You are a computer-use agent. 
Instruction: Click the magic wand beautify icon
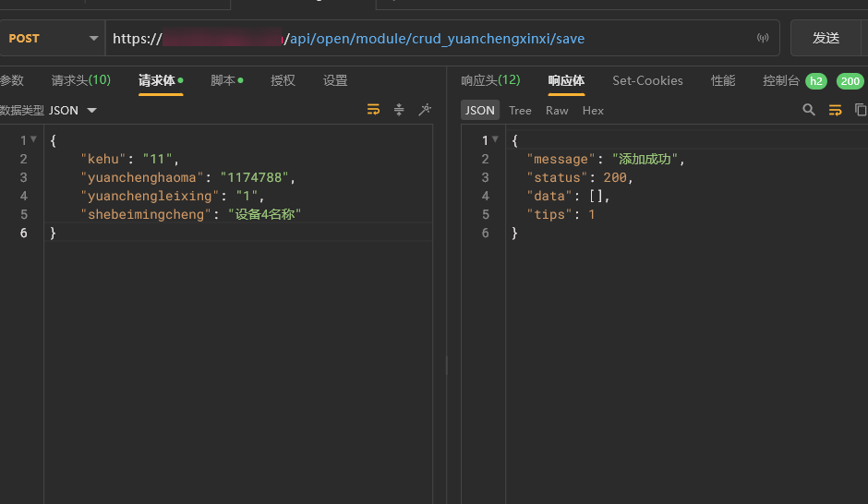tap(425, 110)
